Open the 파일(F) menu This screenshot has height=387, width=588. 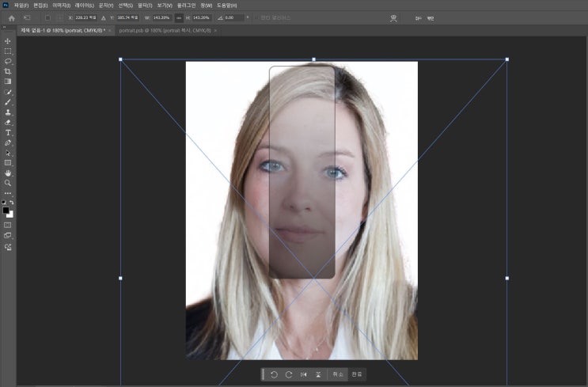(x=21, y=6)
